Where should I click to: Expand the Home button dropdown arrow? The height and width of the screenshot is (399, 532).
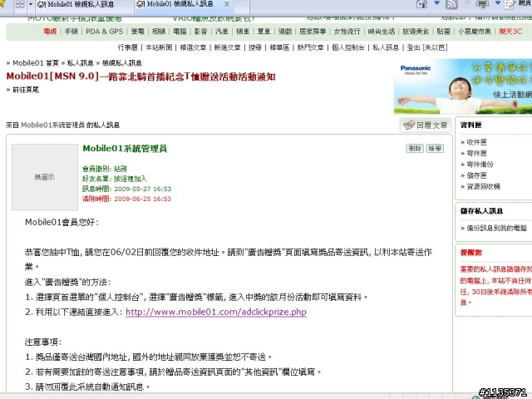click(x=437, y=3)
